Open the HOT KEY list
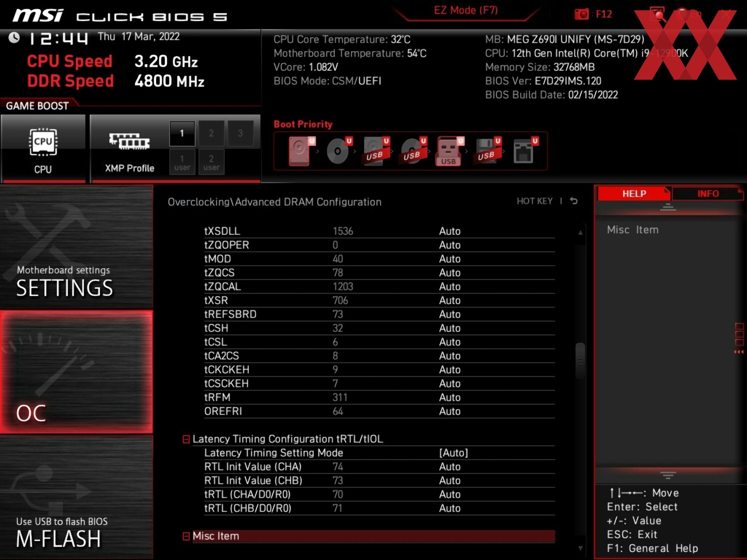747x560 pixels. pos(535,201)
